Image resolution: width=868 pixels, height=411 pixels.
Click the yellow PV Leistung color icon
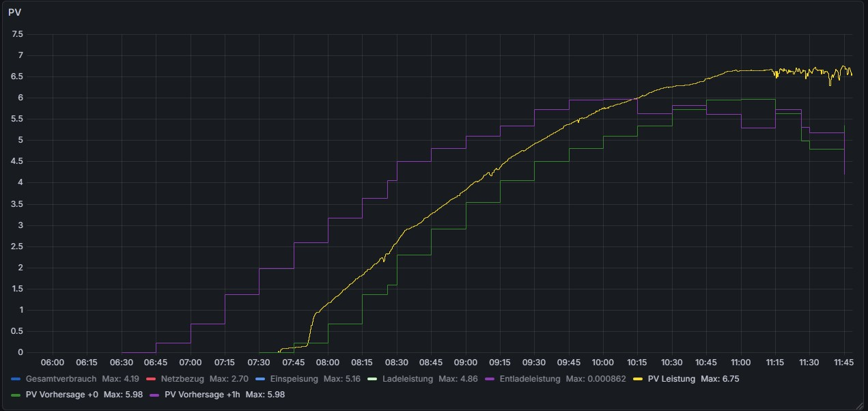point(638,379)
